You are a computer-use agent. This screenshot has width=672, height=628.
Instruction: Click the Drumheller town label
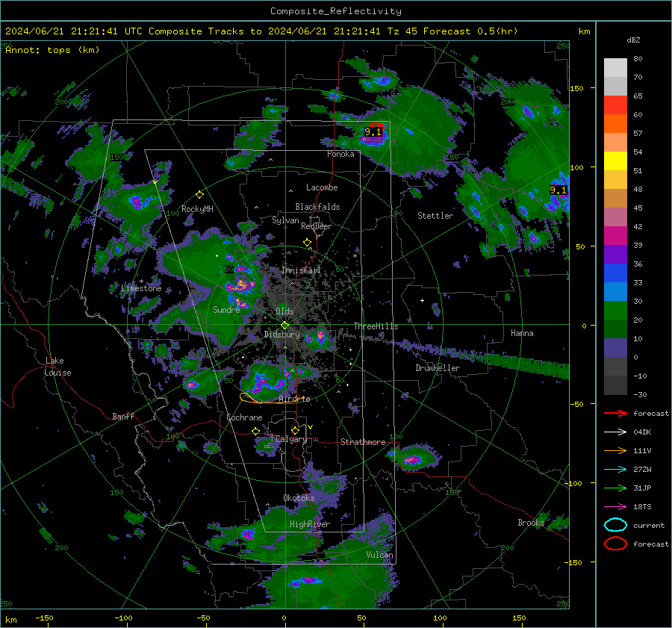point(438,368)
